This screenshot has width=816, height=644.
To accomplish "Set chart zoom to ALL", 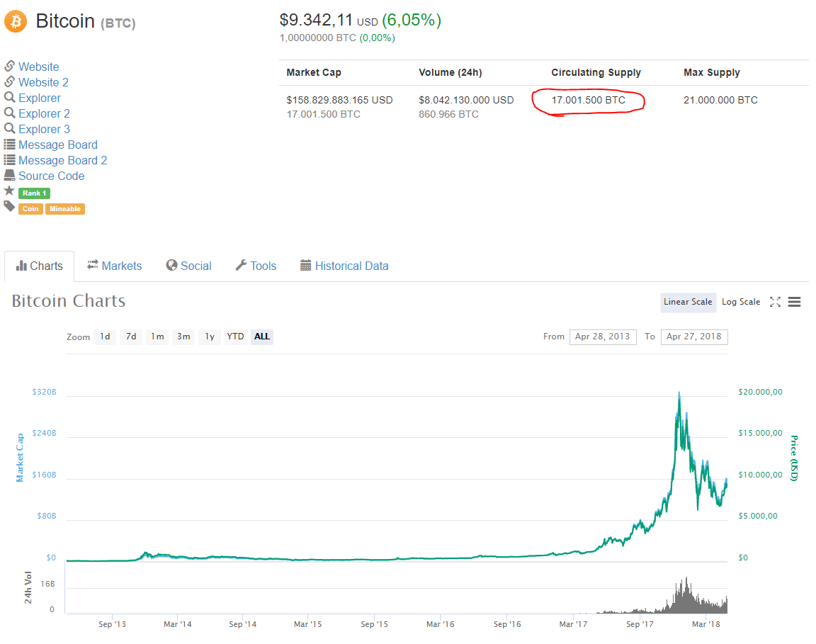I will click(262, 337).
